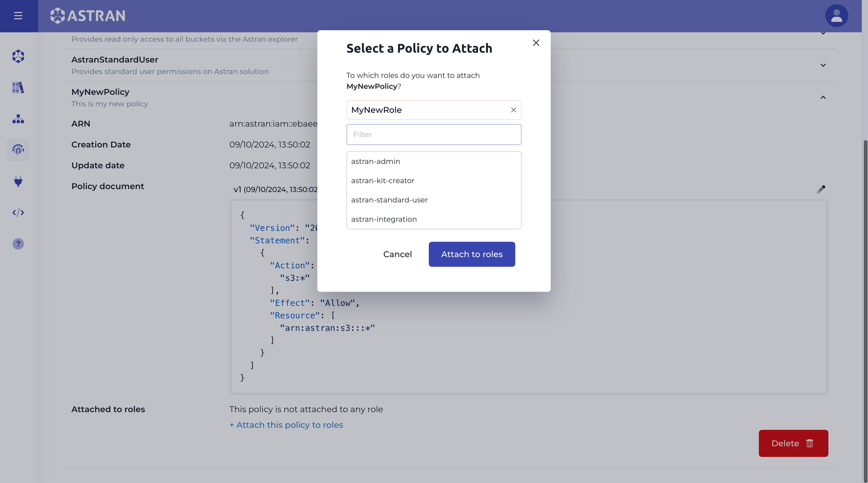868x483 pixels.
Task: Select astran-standard-user from roles list
Action: click(x=389, y=200)
